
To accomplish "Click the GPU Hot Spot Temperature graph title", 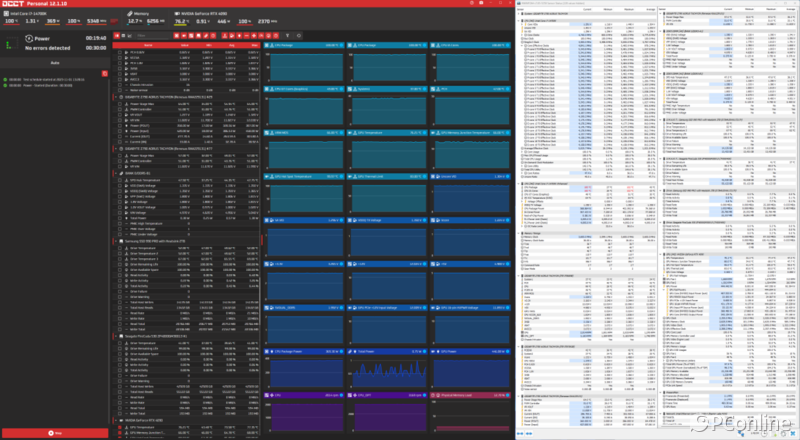I will tap(293, 177).
